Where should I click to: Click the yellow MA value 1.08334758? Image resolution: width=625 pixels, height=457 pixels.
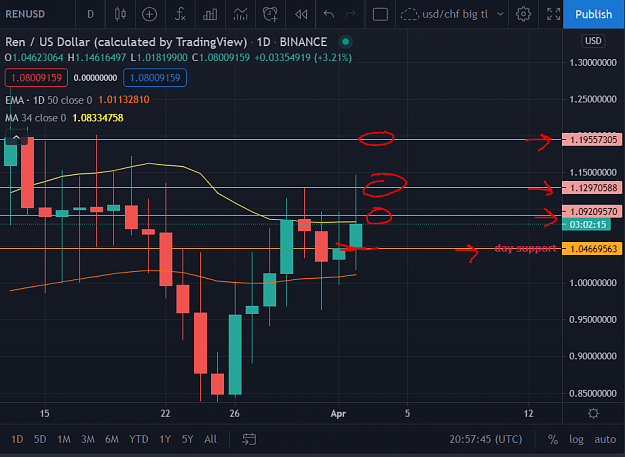98,118
